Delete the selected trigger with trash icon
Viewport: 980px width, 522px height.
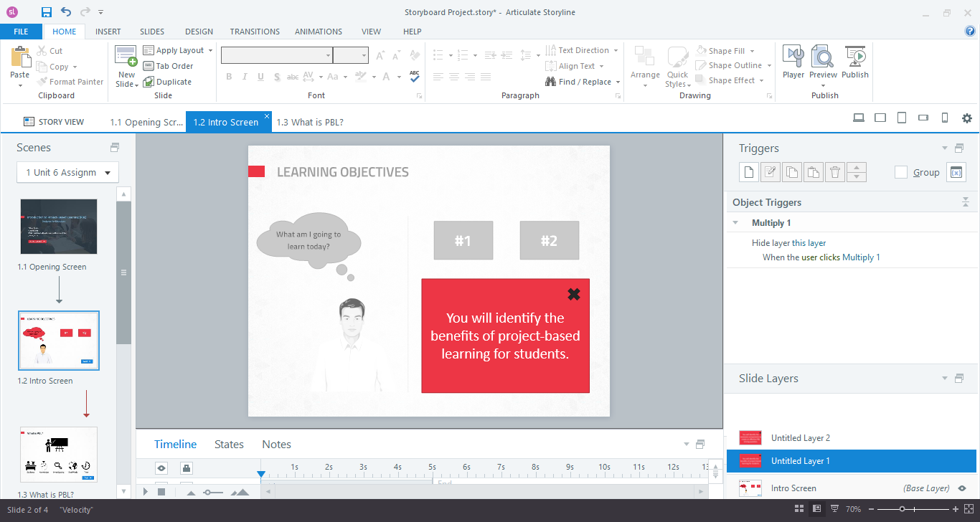(834, 172)
